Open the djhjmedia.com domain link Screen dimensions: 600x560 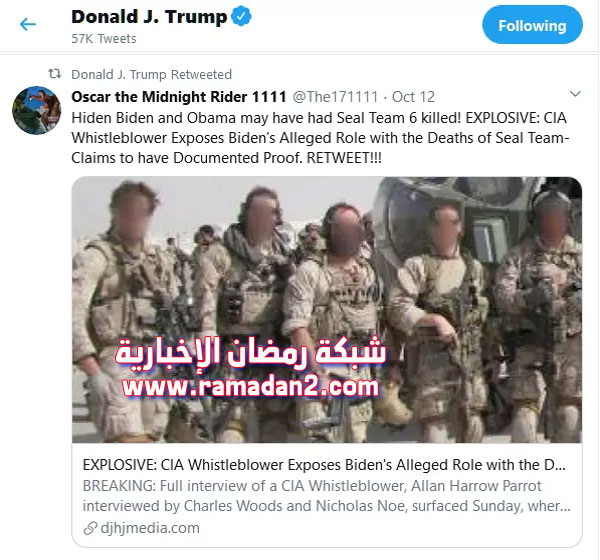pos(150,528)
